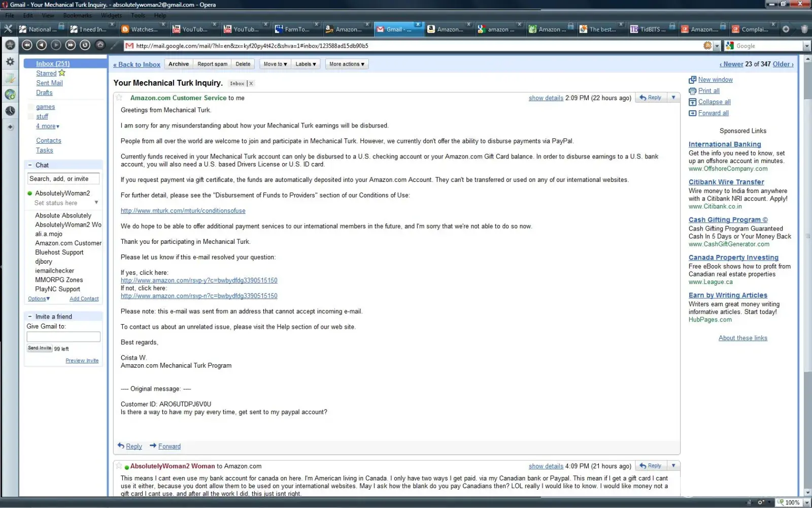
Task: Click the Give Gmail to email field
Action: 63,337
